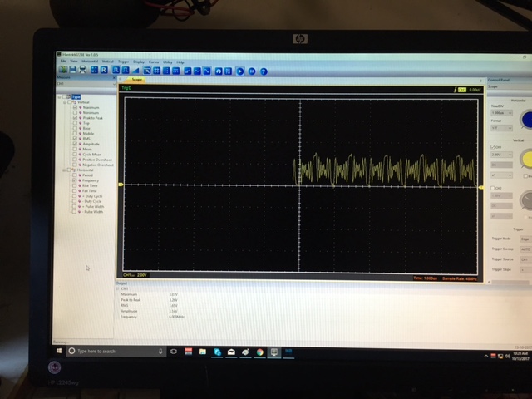Open the View menu

[74, 61]
